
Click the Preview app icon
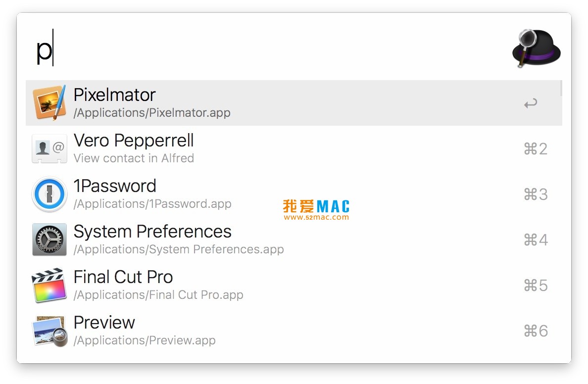49,331
